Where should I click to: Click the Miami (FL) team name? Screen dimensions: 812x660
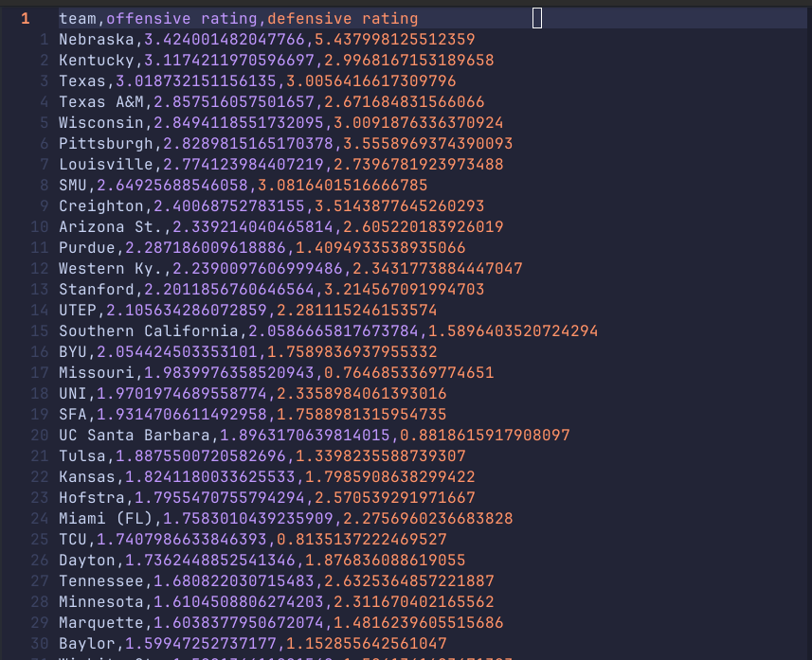pyautogui.click(x=105, y=519)
